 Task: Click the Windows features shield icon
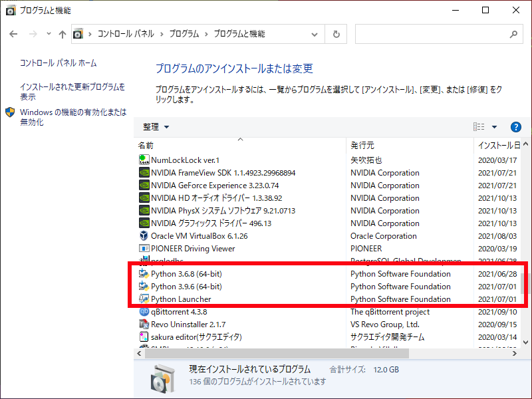pyautogui.click(x=10, y=112)
